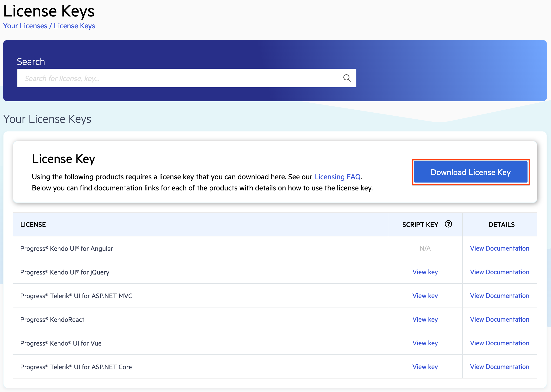
Task: Open the Script Key help tooltip icon
Action: [x=448, y=224]
